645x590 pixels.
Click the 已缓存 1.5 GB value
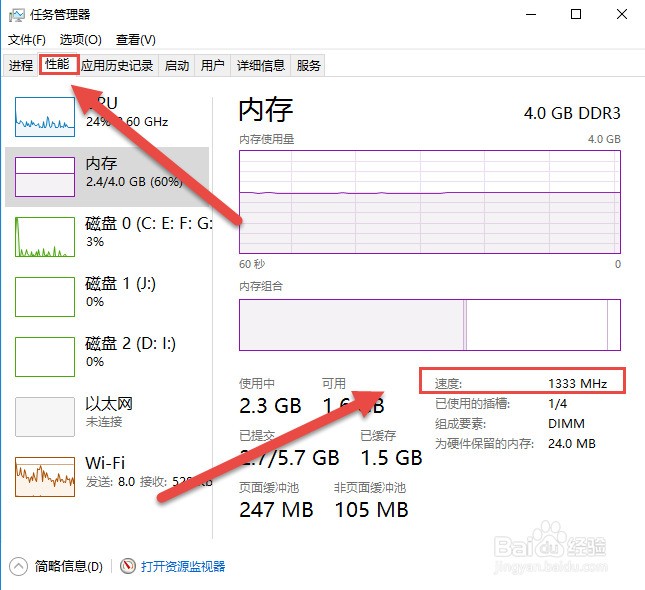391,458
